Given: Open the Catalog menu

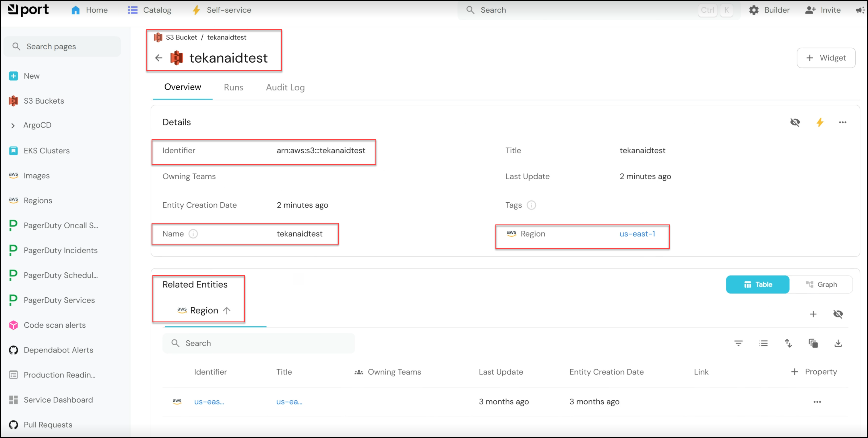Looking at the screenshot, I should coord(149,10).
